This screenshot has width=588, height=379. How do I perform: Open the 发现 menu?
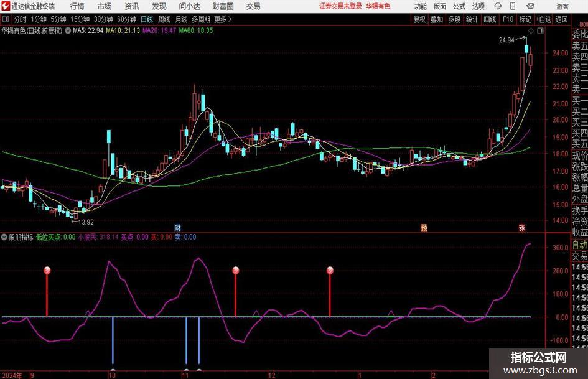tap(159, 6)
